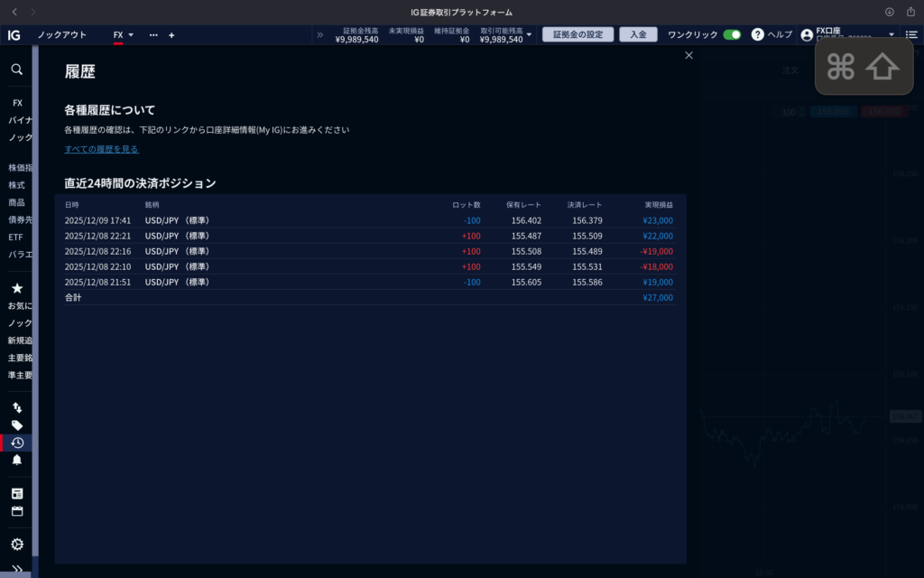Open the news panel icon

click(16, 494)
